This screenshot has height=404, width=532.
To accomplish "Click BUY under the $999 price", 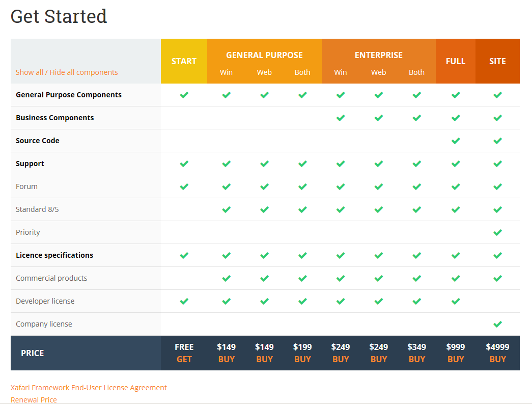I will coord(456,359).
